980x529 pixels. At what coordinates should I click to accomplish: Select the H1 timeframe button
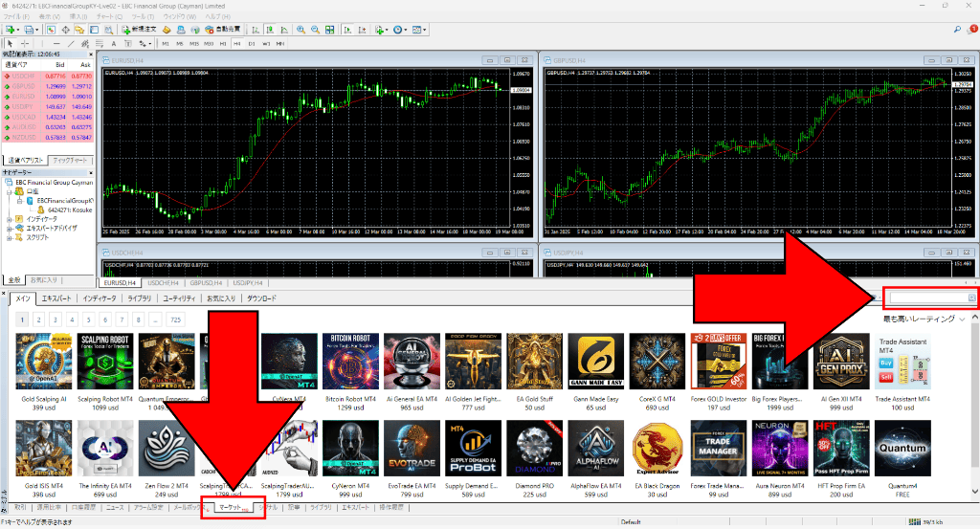coord(223,44)
